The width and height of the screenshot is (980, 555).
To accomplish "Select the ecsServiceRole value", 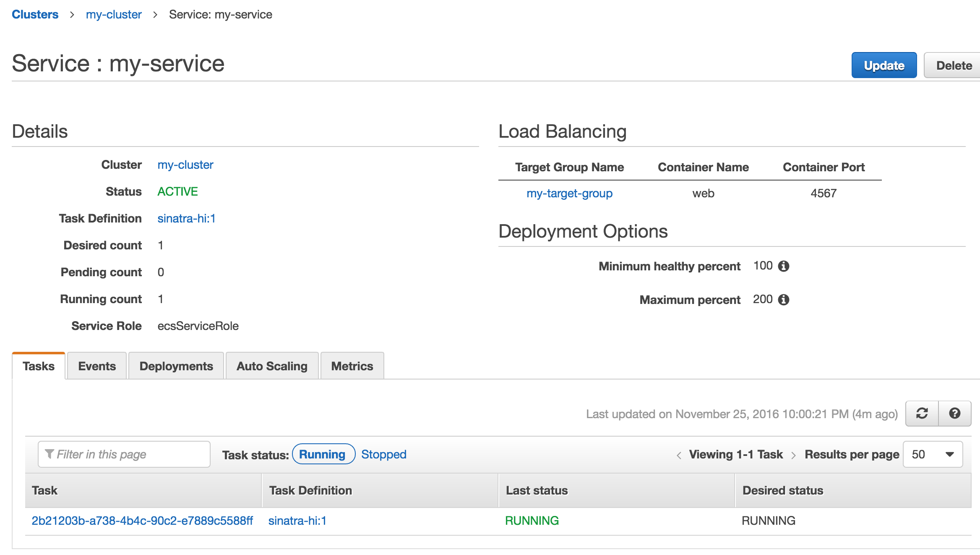I will coord(198,326).
